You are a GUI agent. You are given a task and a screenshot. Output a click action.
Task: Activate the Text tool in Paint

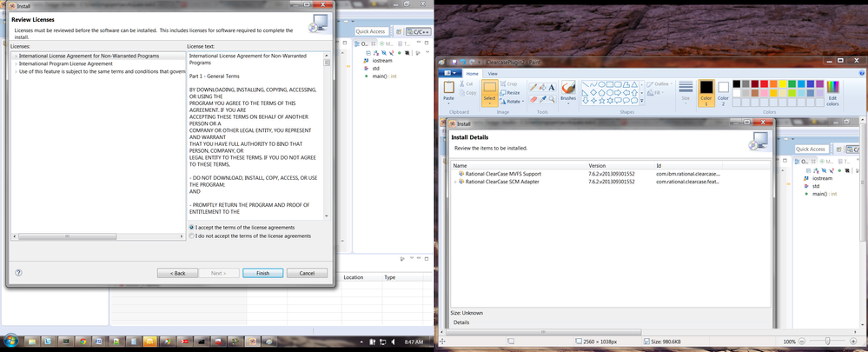pos(552,87)
